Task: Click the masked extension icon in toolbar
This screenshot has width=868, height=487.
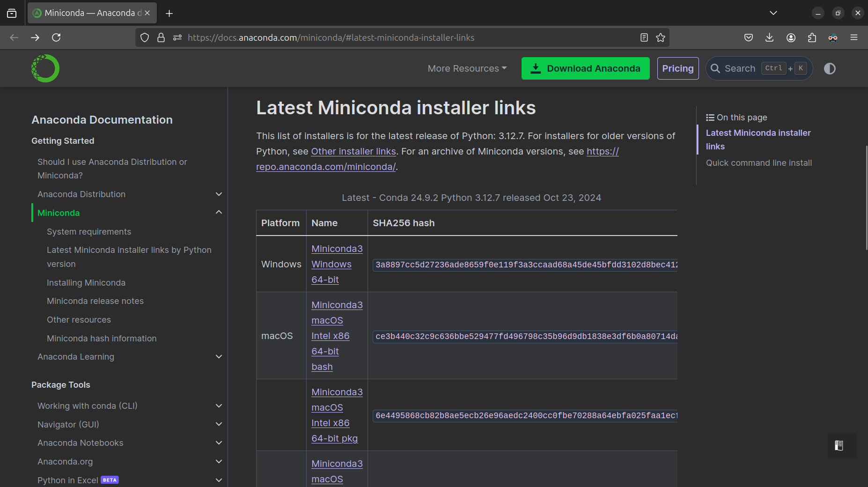Action: point(833,37)
